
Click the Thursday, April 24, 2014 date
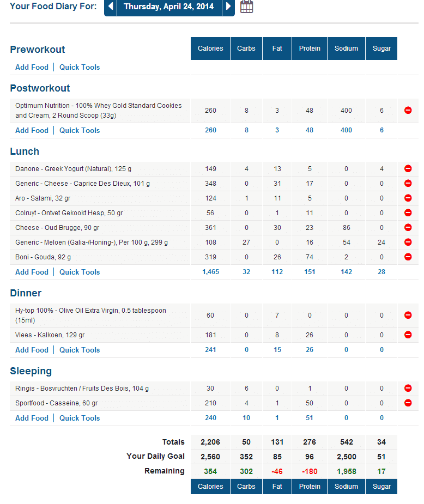point(169,7)
